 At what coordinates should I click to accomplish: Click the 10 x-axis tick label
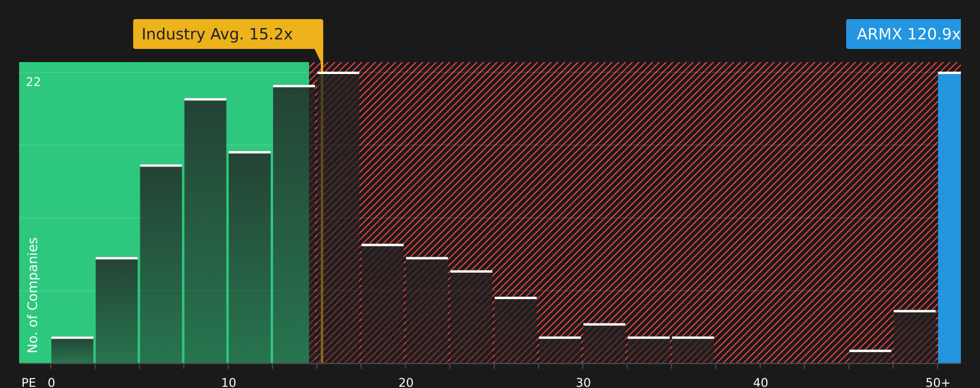[x=229, y=383]
